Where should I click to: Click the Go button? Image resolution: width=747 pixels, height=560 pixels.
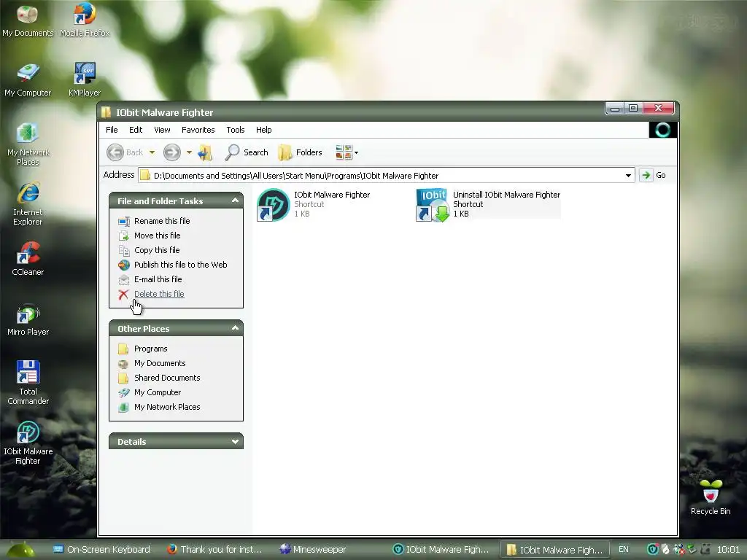653,175
